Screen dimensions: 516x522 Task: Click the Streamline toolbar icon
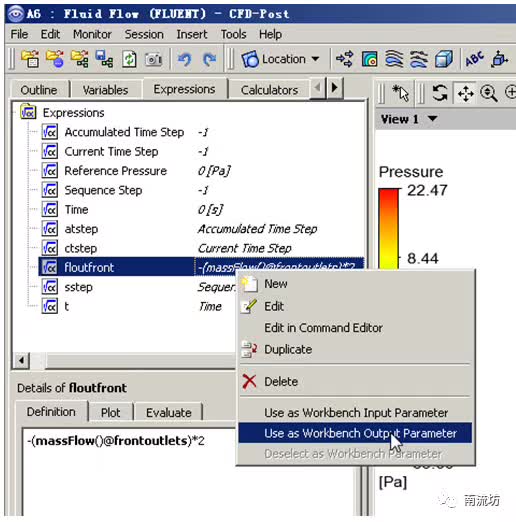[394, 59]
